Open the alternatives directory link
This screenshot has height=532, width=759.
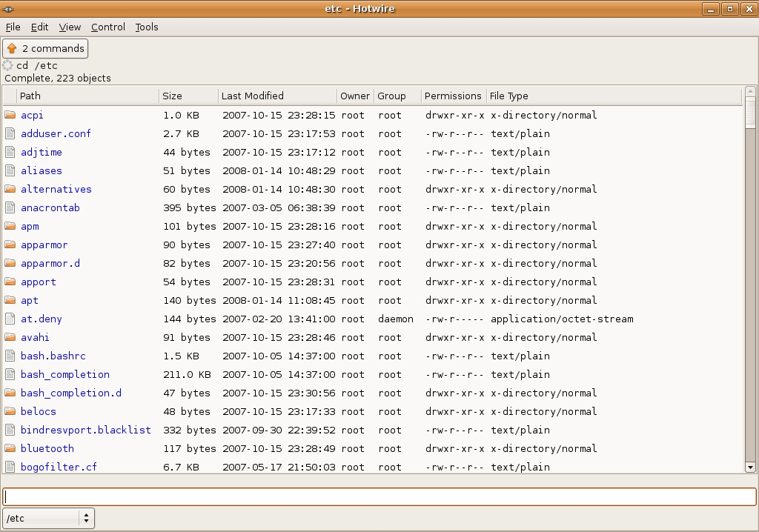pyautogui.click(x=56, y=189)
